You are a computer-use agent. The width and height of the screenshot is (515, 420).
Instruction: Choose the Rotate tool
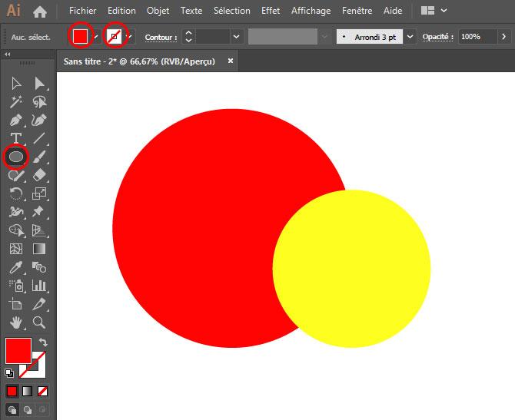coord(16,193)
